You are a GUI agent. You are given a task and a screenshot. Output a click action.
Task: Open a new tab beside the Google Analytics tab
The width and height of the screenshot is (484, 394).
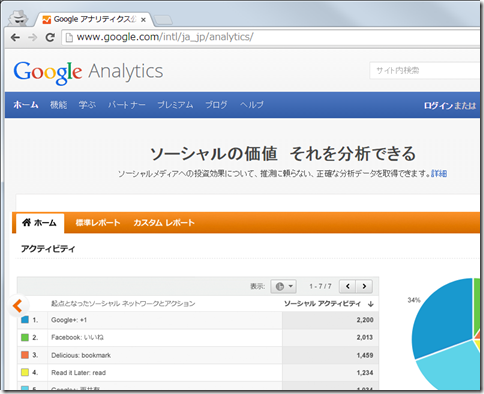[164, 20]
